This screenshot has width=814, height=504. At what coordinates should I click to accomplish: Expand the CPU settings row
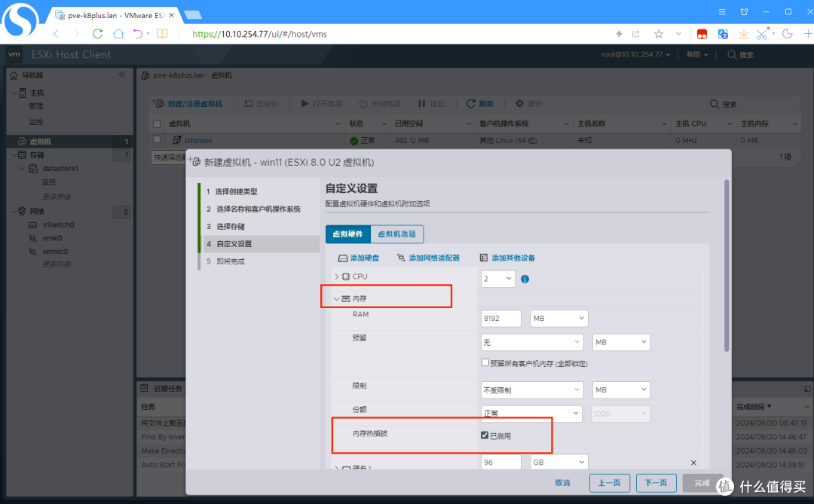(x=336, y=276)
